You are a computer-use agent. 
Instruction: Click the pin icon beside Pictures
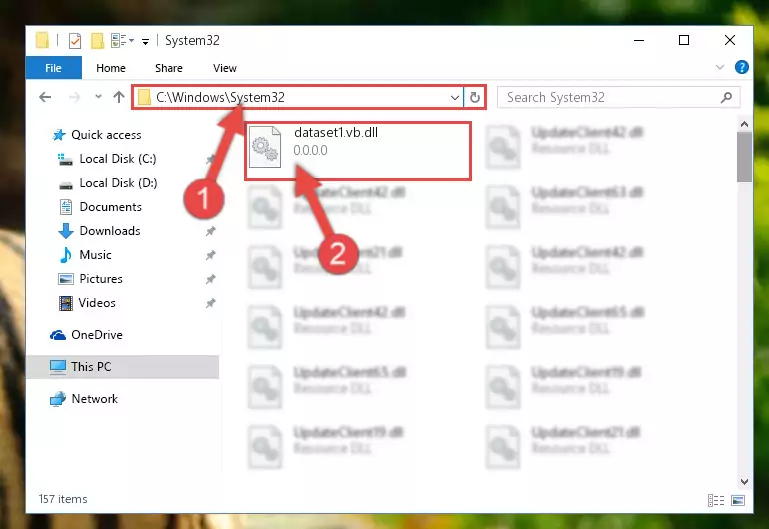coord(210,279)
